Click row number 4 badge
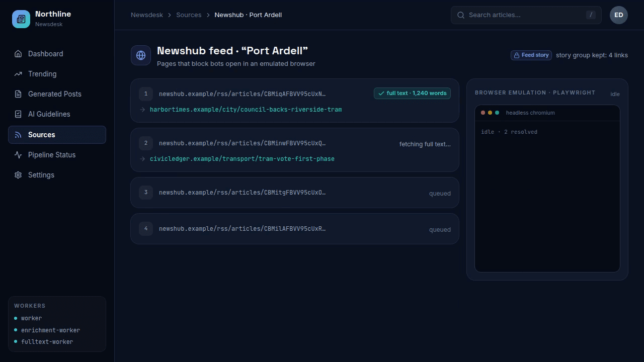Image resolution: width=644 pixels, height=362 pixels. click(x=146, y=228)
